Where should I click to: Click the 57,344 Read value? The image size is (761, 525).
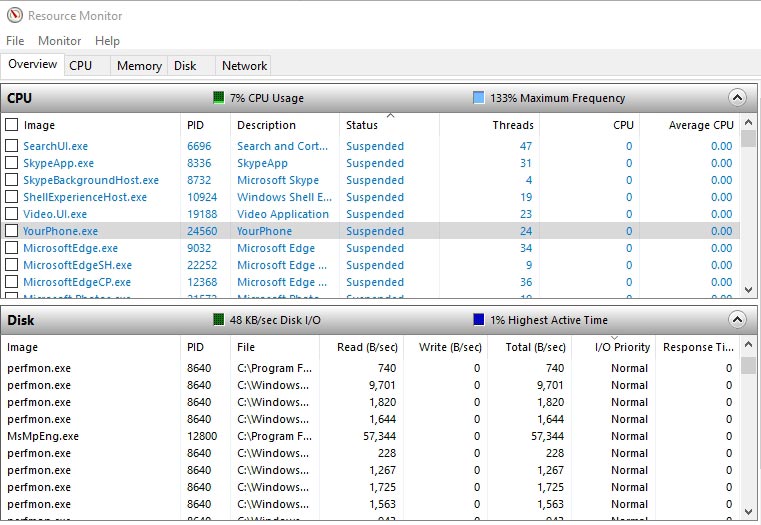pos(380,436)
